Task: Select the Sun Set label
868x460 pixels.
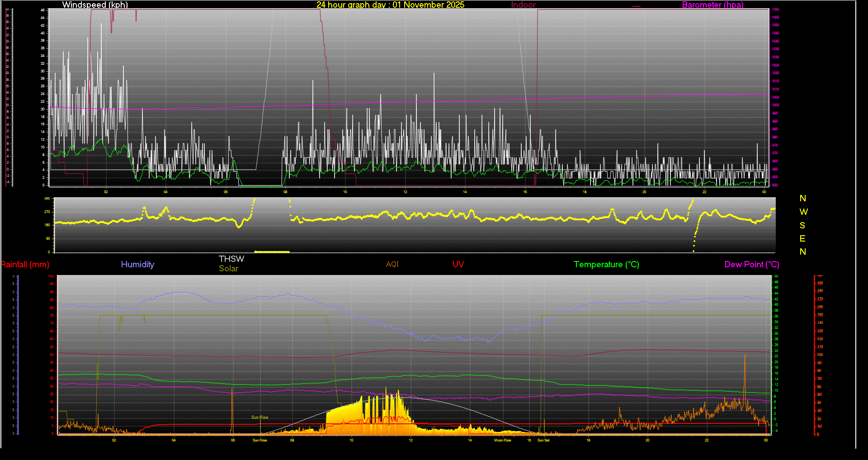Action: point(544,440)
